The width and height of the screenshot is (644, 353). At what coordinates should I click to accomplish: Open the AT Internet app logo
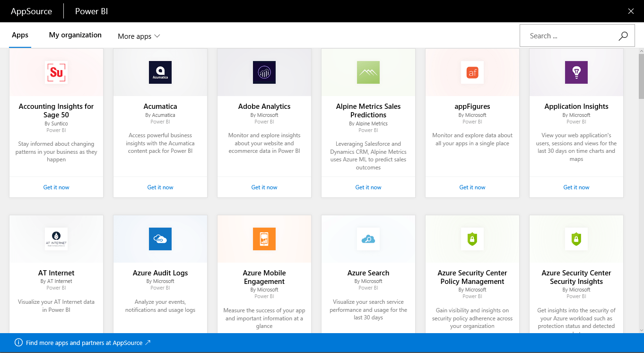click(x=56, y=239)
